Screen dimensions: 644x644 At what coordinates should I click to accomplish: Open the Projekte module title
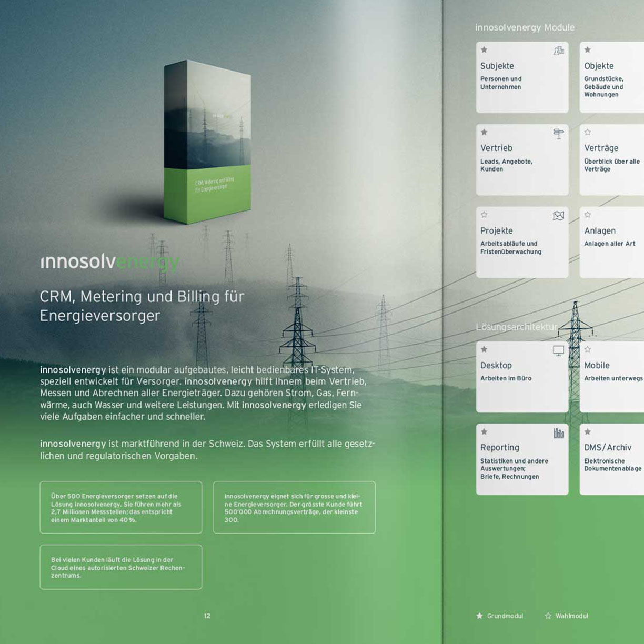[x=496, y=231]
